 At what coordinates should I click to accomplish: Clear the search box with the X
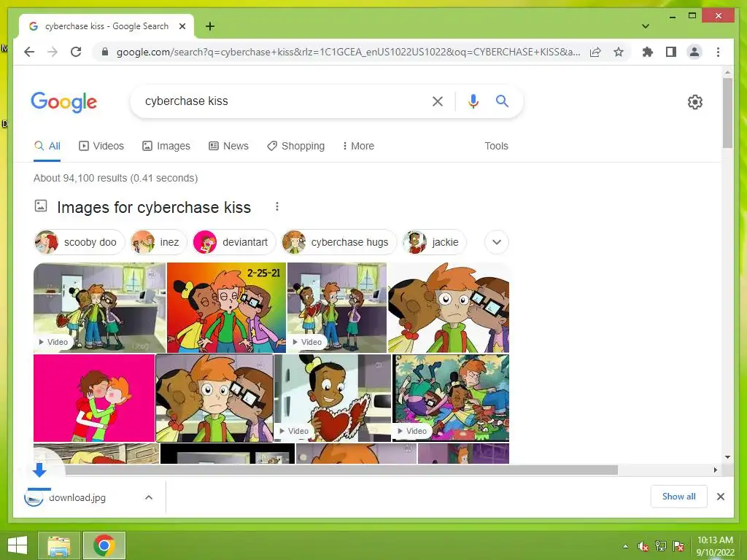(438, 101)
